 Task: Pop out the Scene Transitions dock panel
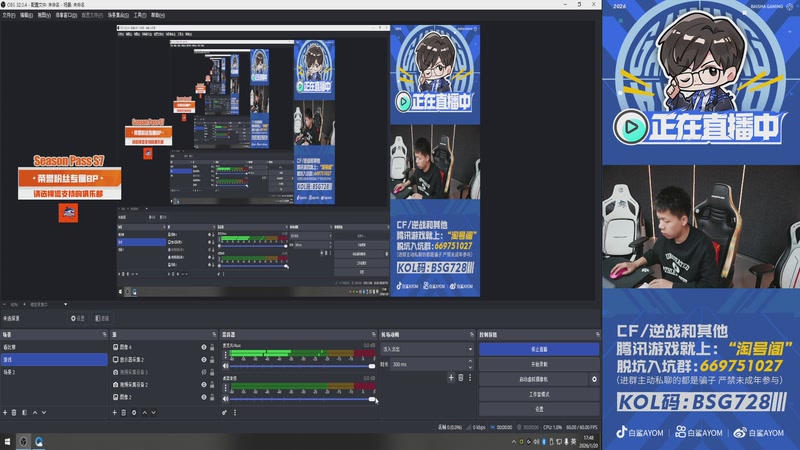(x=472, y=335)
